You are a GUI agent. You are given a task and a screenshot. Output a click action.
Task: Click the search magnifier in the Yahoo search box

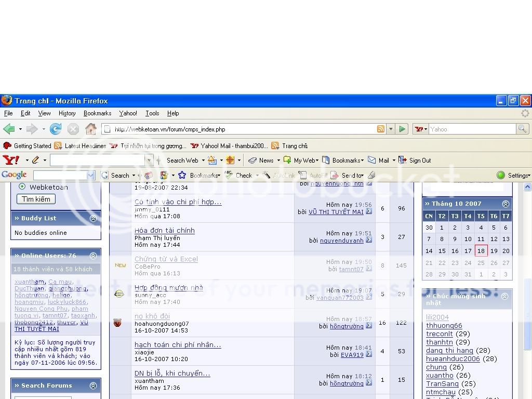(523, 129)
